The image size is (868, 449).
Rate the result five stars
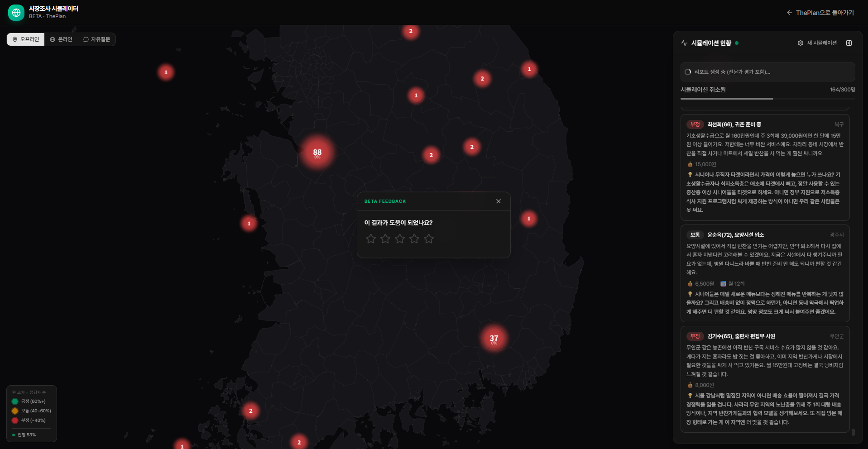(429, 239)
